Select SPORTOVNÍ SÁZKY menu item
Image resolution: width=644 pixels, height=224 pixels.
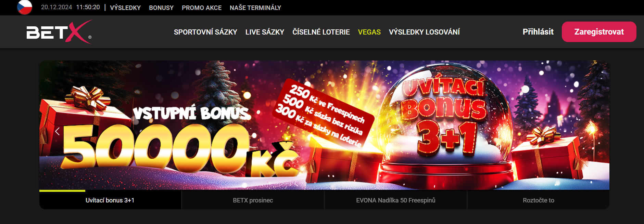click(205, 32)
